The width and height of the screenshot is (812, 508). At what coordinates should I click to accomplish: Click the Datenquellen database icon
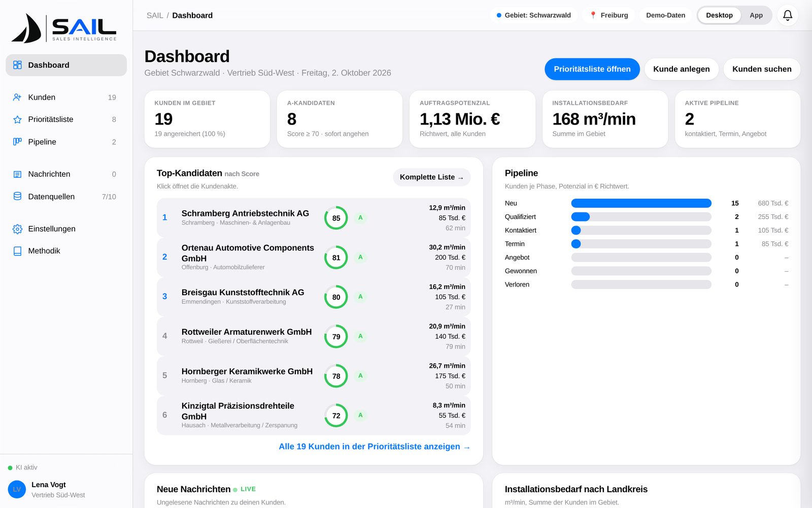17,197
